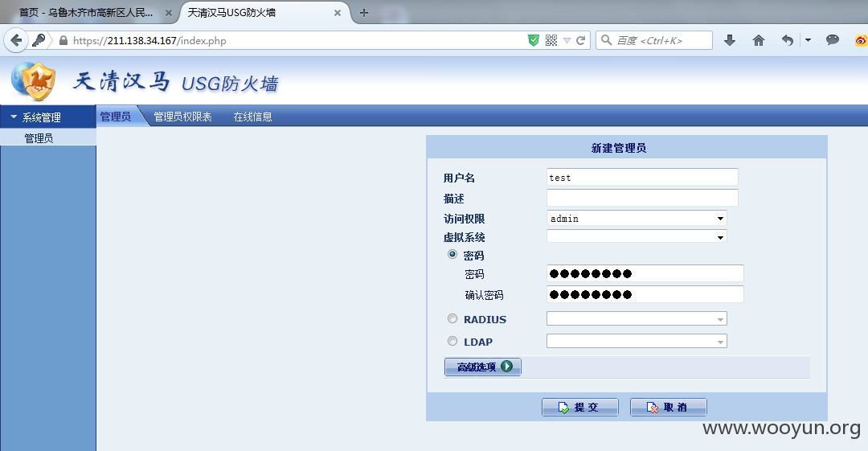This screenshot has height=451, width=868.
Task: Click the key icon beside the address bar
Action: click(x=39, y=40)
